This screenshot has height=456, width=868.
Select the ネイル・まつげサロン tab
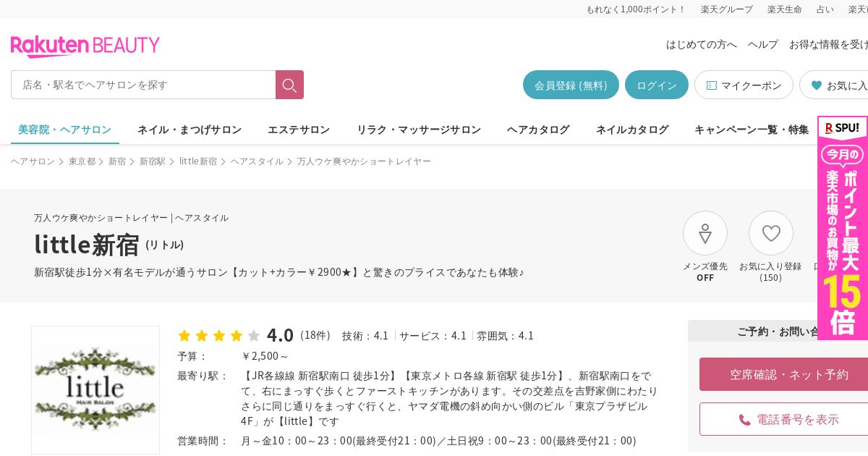click(190, 130)
